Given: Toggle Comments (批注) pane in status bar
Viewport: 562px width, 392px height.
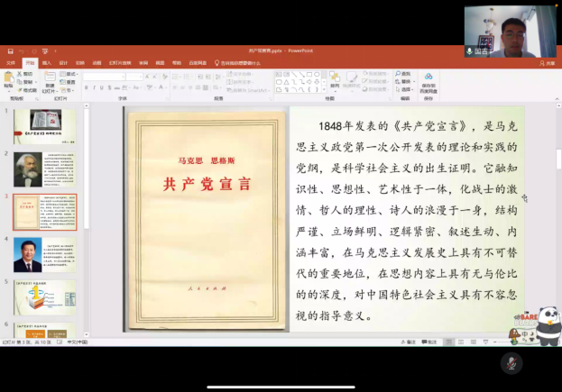Looking at the screenshot, I should click(x=429, y=342).
